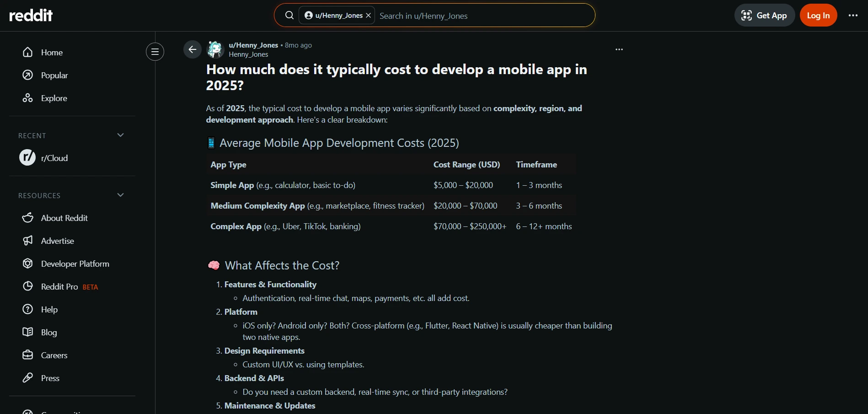Type in the Search in u/Henny_Jones field

pos(480,16)
